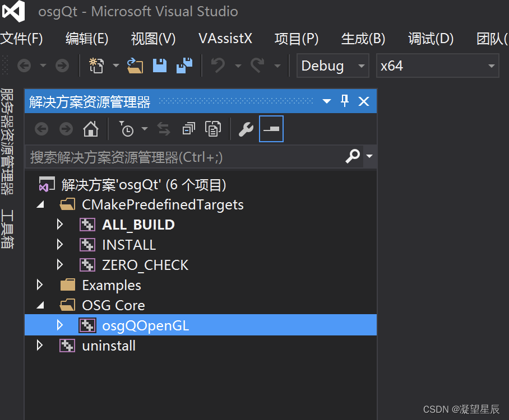
Task: Open search options dropdown arrow
Action: (369, 156)
